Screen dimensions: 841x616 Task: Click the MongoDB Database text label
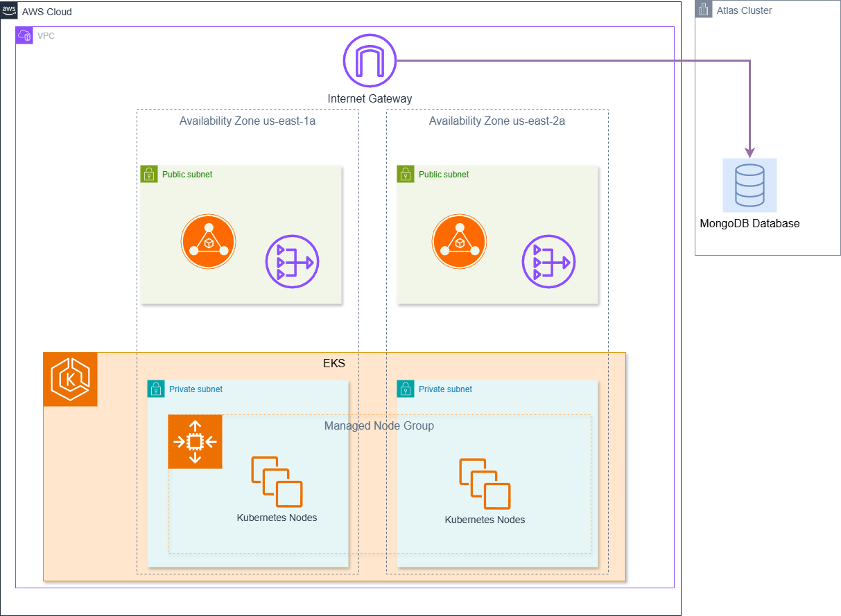click(749, 223)
